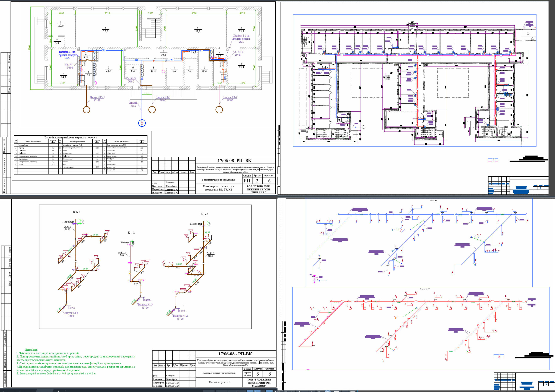Click the green dimension "9600"
555x392 pixels.
click(x=194, y=13)
